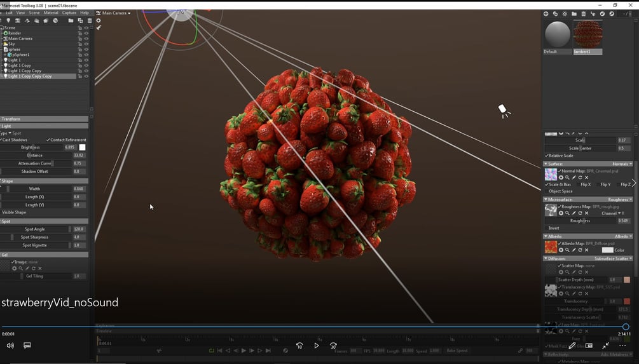Open the Edit menu
The image size is (639, 364).
pos(9,13)
